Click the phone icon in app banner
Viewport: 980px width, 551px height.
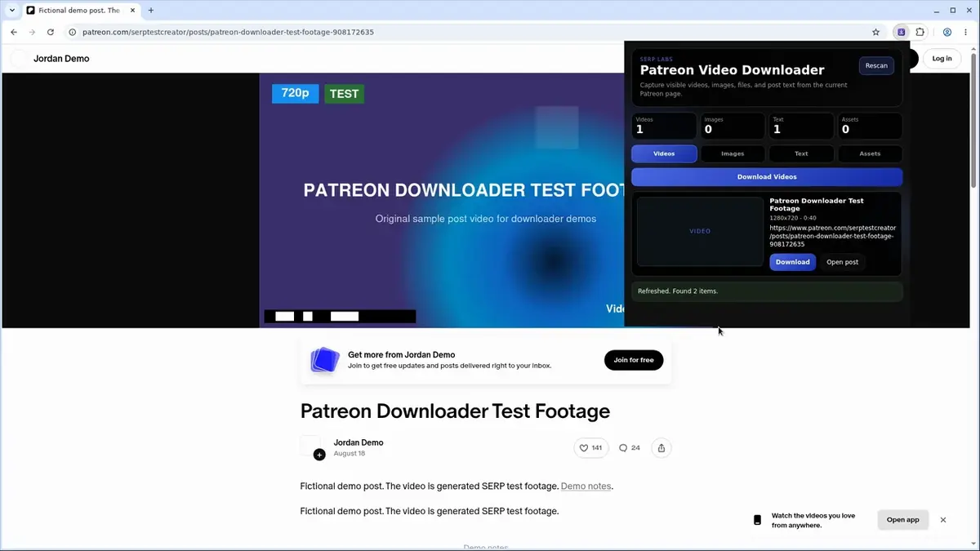tap(758, 520)
